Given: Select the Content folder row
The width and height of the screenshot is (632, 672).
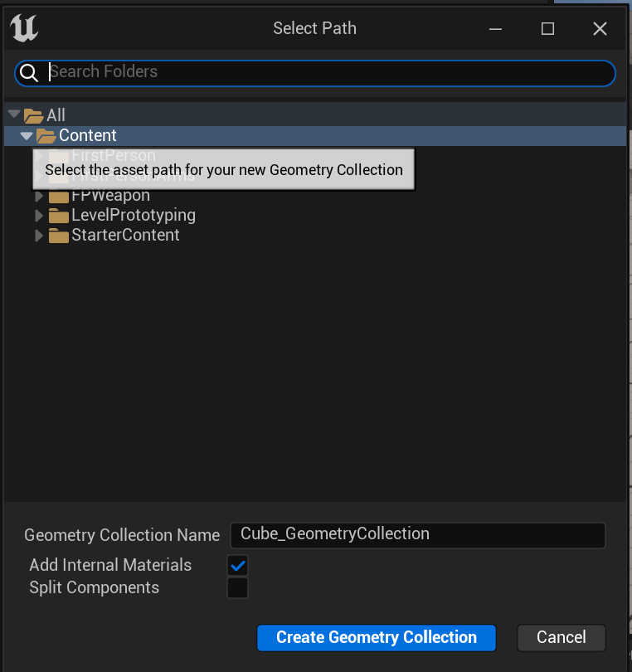Looking at the screenshot, I should (x=315, y=136).
